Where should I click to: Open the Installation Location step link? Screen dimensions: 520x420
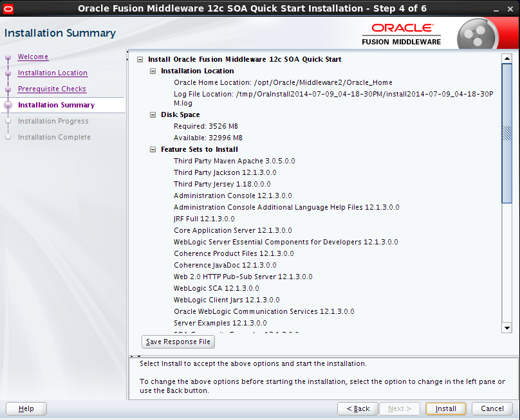(x=52, y=73)
